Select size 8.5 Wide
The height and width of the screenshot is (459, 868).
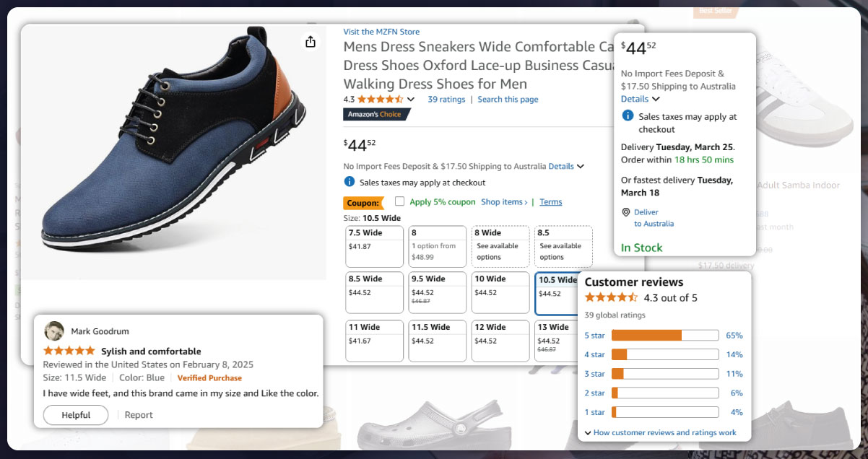click(374, 293)
